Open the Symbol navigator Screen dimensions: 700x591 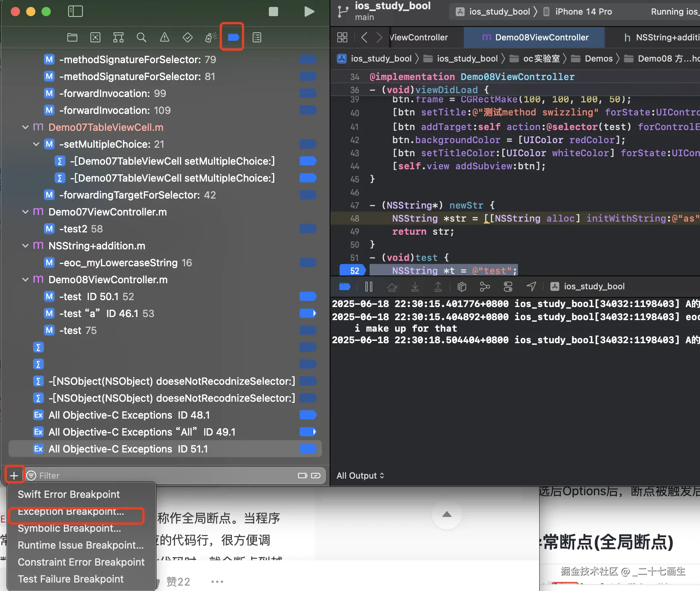tap(118, 37)
